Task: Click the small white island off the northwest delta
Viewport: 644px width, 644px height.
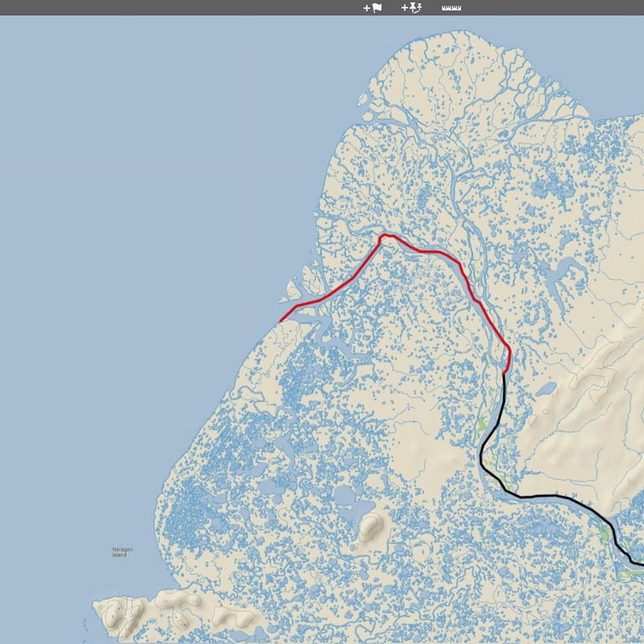Action: pyautogui.click(x=362, y=98)
